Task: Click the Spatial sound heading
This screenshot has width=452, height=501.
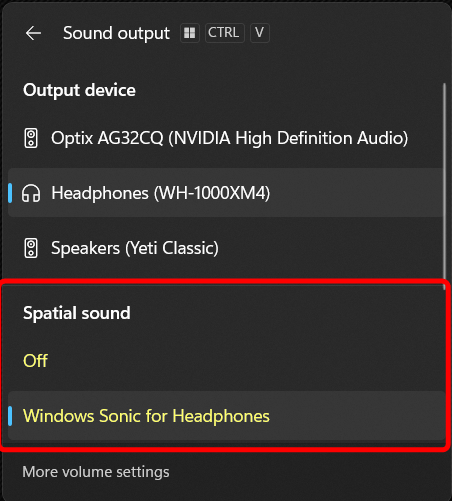Action: [77, 313]
